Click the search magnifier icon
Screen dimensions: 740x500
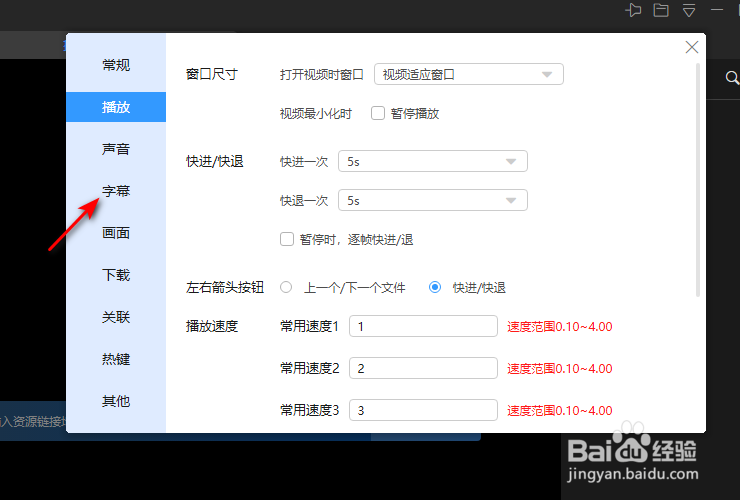point(732,77)
